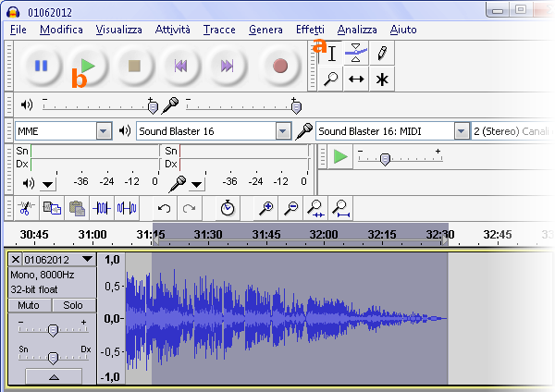Image resolution: width=555 pixels, height=392 pixels.
Task: Click the Record button
Action: (279, 66)
